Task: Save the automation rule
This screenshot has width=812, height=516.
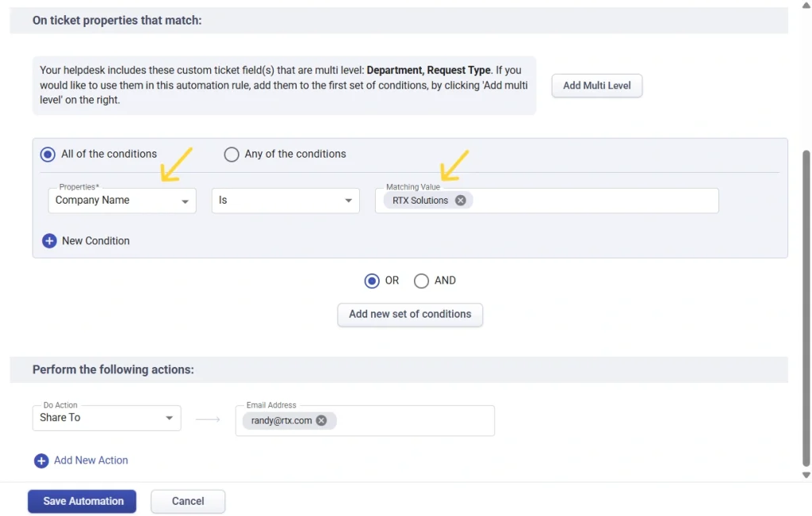Action: click(x=82, y=502)
